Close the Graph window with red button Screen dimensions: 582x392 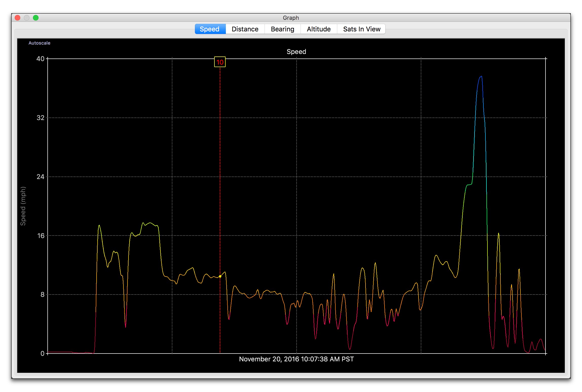click(17, 18)
